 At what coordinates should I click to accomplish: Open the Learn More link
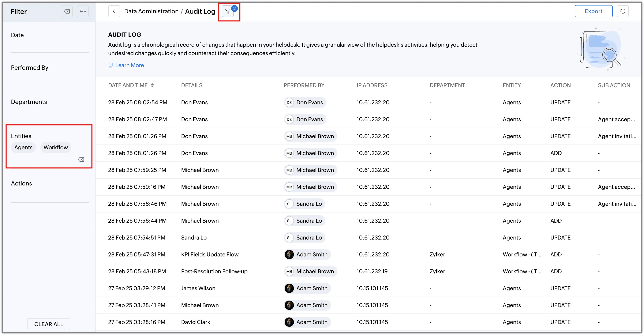coord(129,65)
